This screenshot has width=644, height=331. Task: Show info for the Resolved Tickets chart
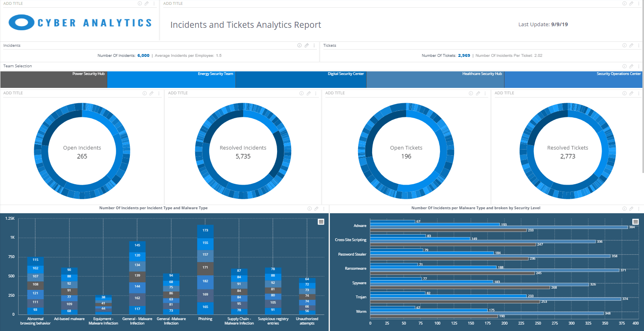point(624,93)
